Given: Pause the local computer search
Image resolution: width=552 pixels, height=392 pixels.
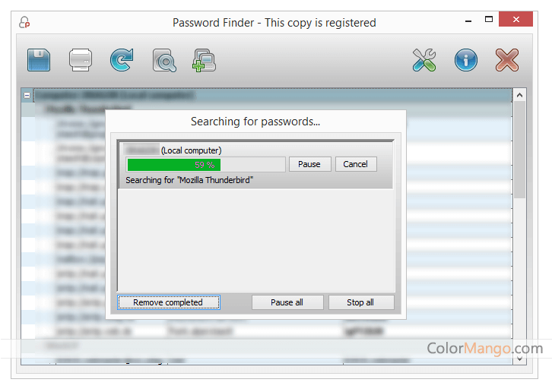Looking at the screenshot, I should pyautogui.click(x=309, y=164).
